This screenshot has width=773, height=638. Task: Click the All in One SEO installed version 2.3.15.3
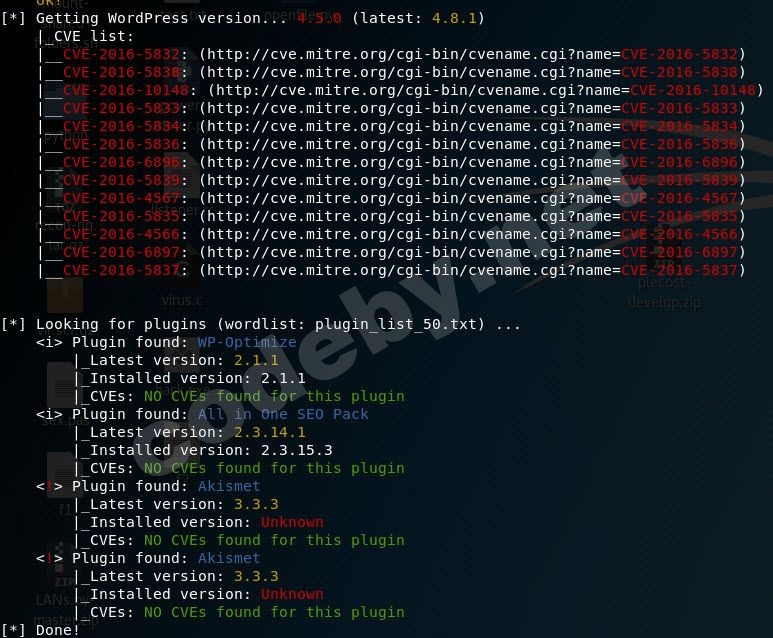(297, 450)
